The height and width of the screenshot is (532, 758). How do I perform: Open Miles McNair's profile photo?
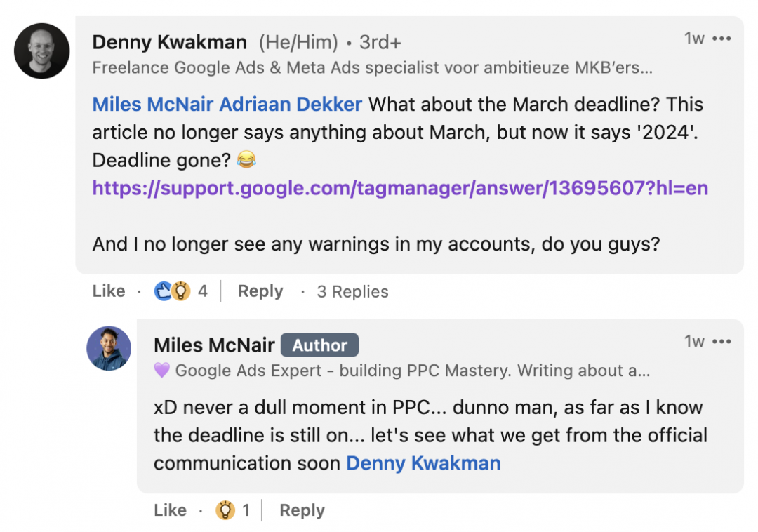(x=109, y=348)
